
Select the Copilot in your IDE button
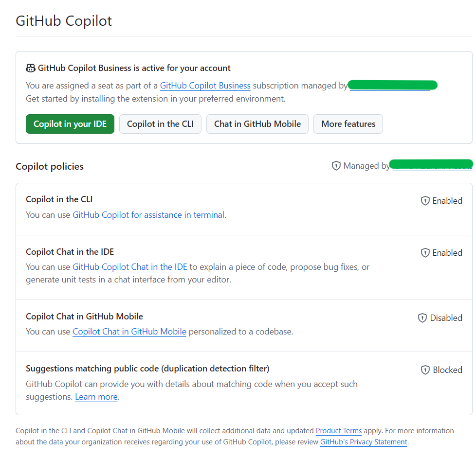coord(70,124)
